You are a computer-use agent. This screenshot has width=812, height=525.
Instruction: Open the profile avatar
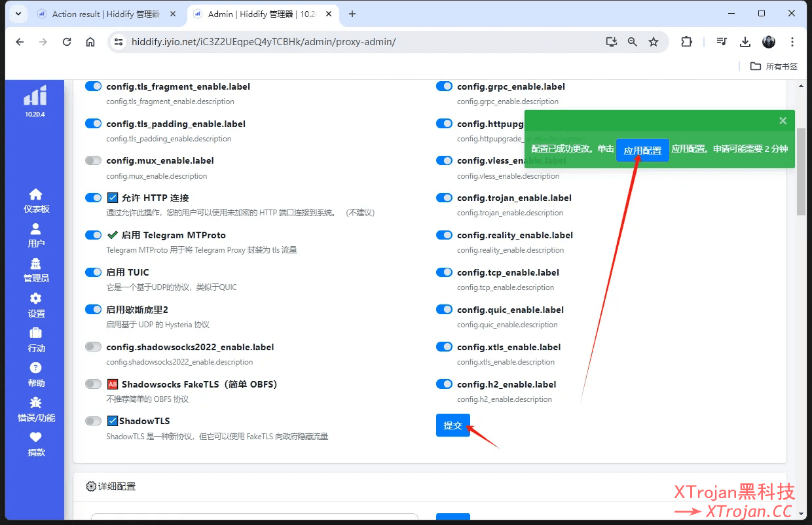[x=769, y=42]
